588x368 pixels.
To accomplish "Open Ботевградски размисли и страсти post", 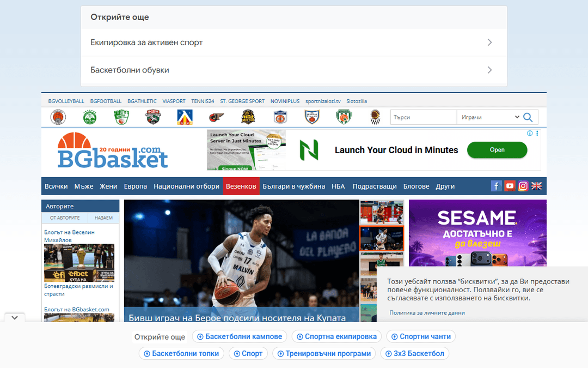I will 78,290.
